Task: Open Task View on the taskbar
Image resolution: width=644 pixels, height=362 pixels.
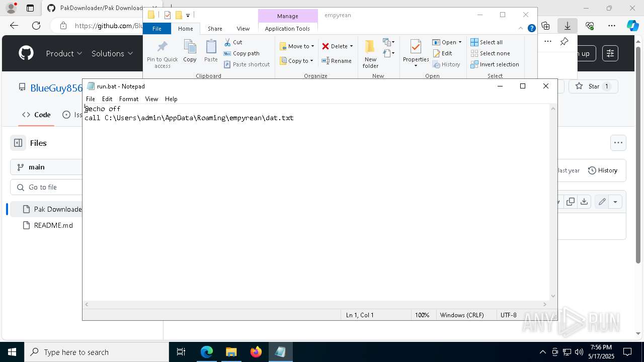Action: [181, 352]
